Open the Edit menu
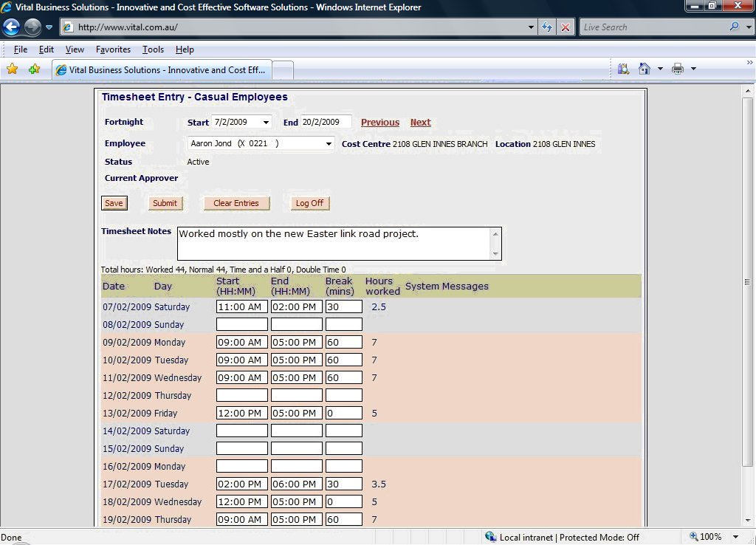 tap(47, 49)
